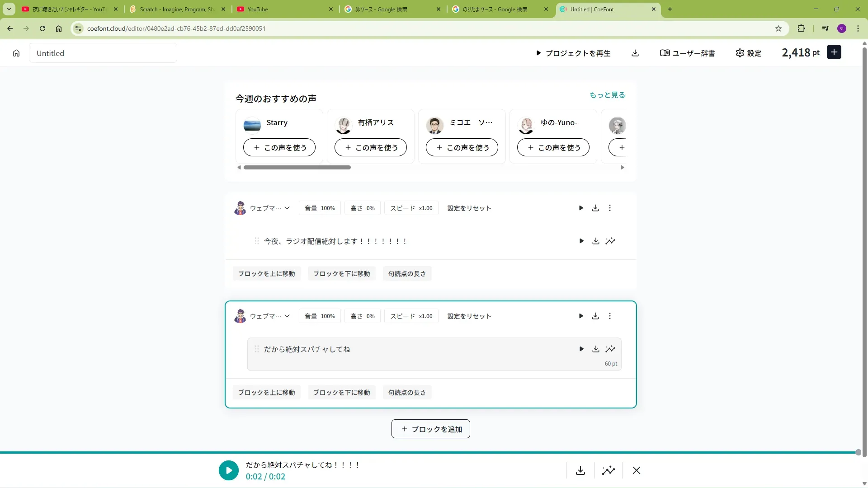
Task: Open the intonation editor for the 今夜、ラジオ配信 line
Action: click(610, 241)
